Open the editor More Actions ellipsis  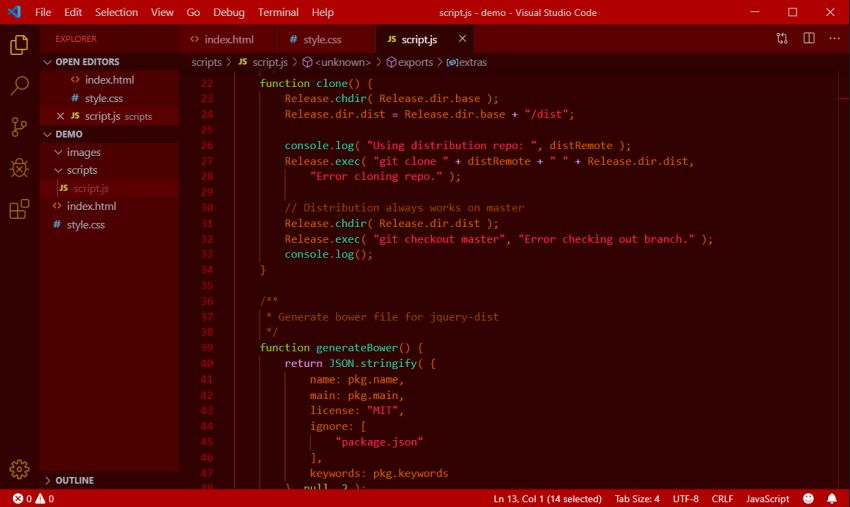click(x=834, y=39)
